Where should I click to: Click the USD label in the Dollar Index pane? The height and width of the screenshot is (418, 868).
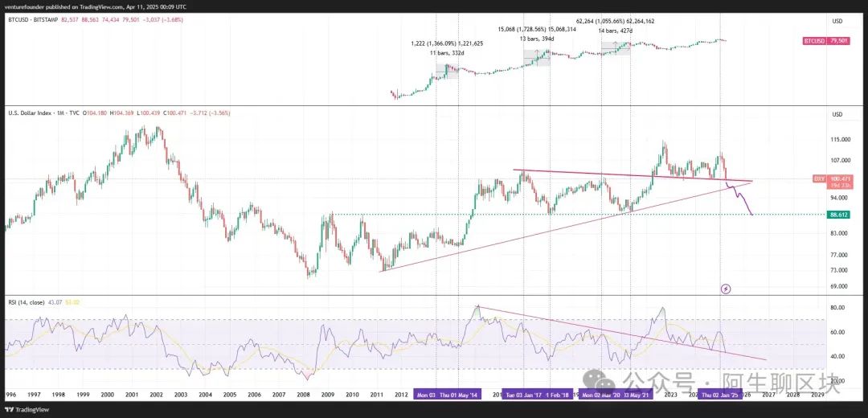(x=837, y=115)
